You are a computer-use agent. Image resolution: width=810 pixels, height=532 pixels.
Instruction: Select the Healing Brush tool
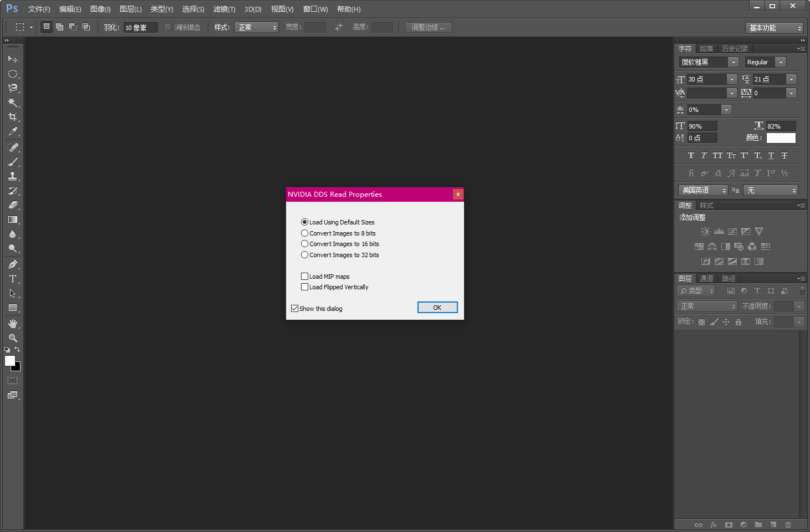pos(13,147)
